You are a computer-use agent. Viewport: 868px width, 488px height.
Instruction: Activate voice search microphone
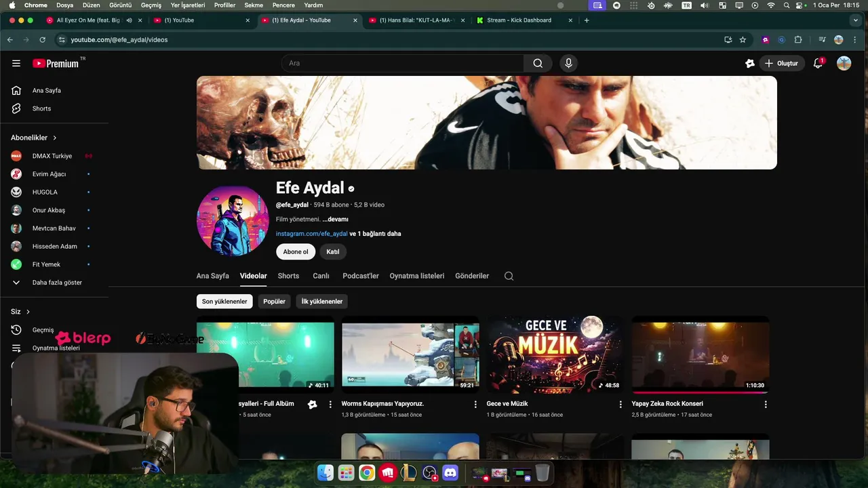(x=568, y=63)
